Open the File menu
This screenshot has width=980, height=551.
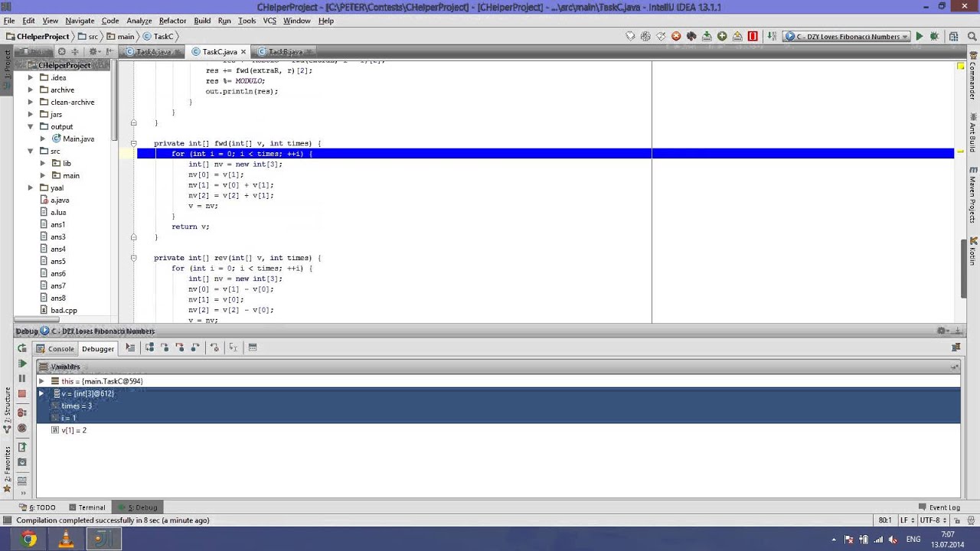pos(9,21)
